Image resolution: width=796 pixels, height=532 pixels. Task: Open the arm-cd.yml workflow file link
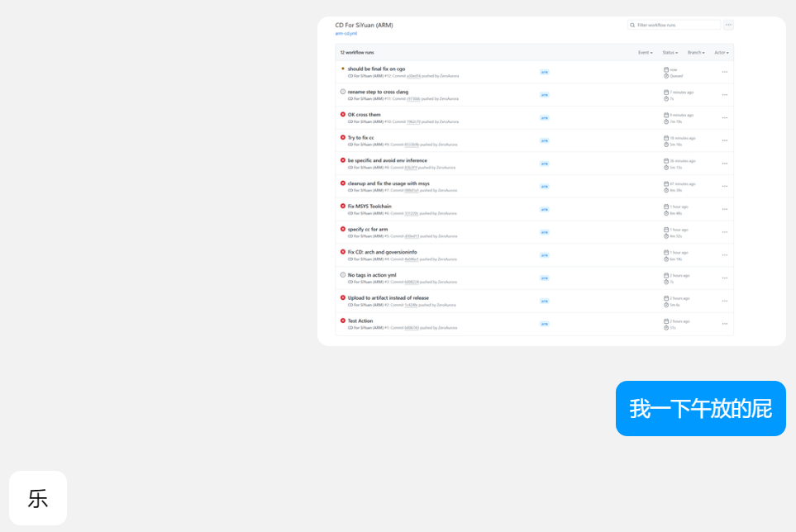click(x=346, y=34)
